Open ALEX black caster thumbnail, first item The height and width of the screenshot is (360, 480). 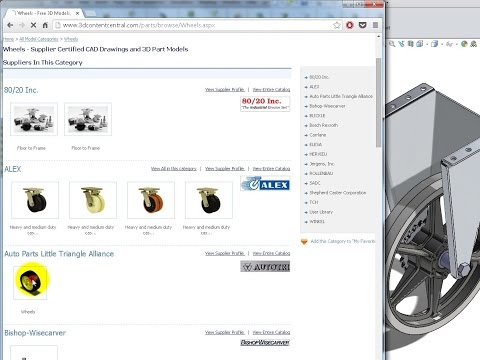point(35,200)
